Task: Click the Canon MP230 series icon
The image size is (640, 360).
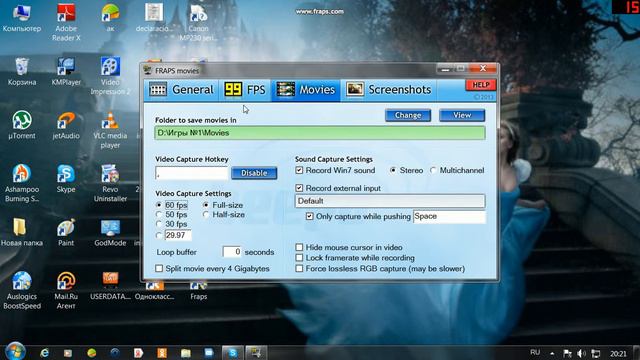Action: [x=198, y=22]
